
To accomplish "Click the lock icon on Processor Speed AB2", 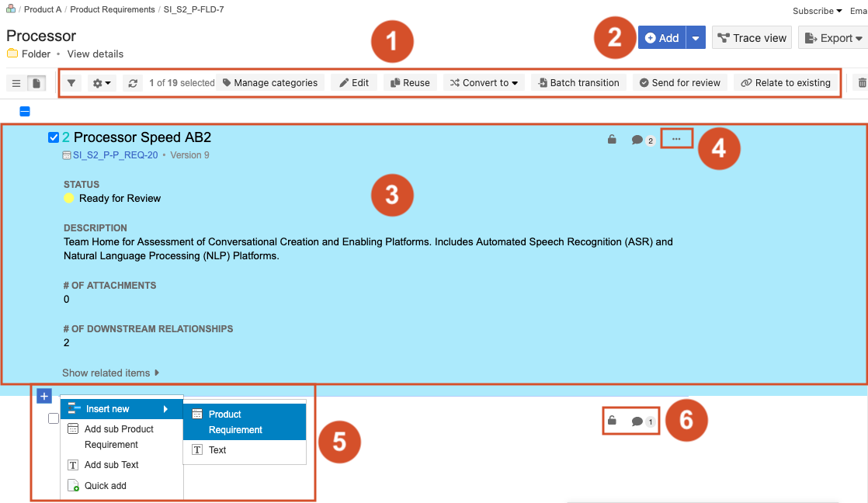I will coord(612,140).
